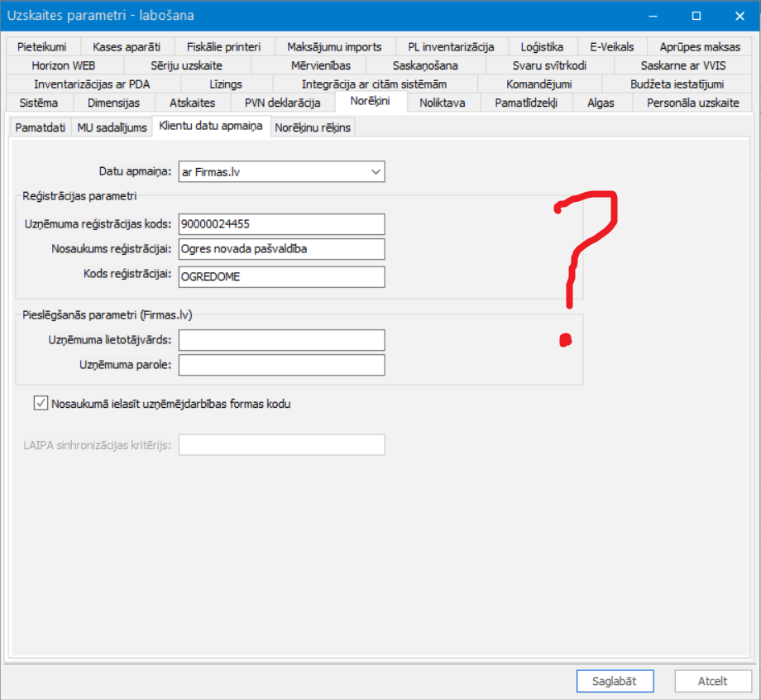Click the Kods reģistrācijai field with OGREDOME
Image resolution: width=761 pixels, height=700 pixels.
coord(281,276)
